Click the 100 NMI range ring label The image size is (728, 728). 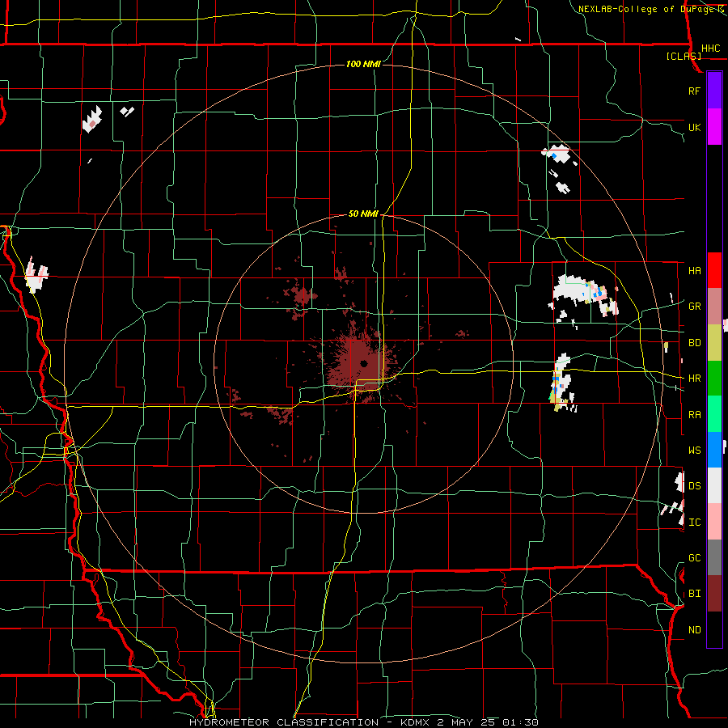(x=363, y=64)
